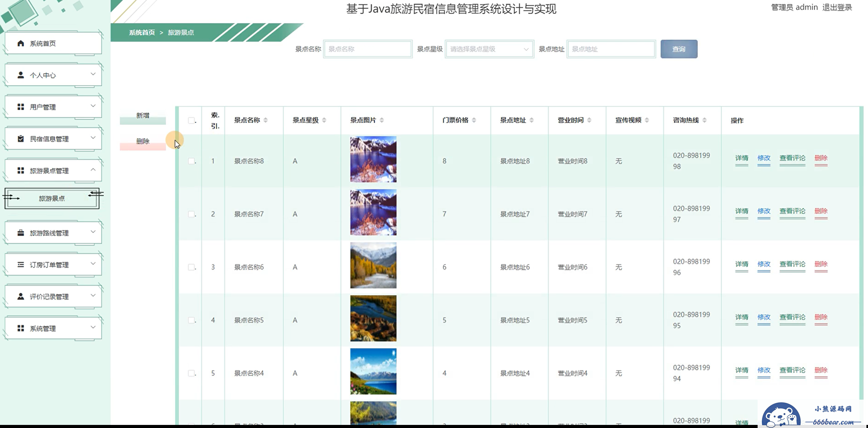
Task: Expand 民宿信息管理 menu chevron
Action: tap(93, 138)
